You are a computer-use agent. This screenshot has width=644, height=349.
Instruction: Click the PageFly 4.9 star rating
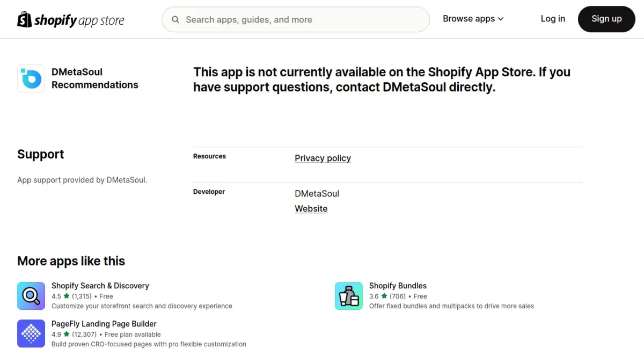pyautogui.click(x=74, y=335)
